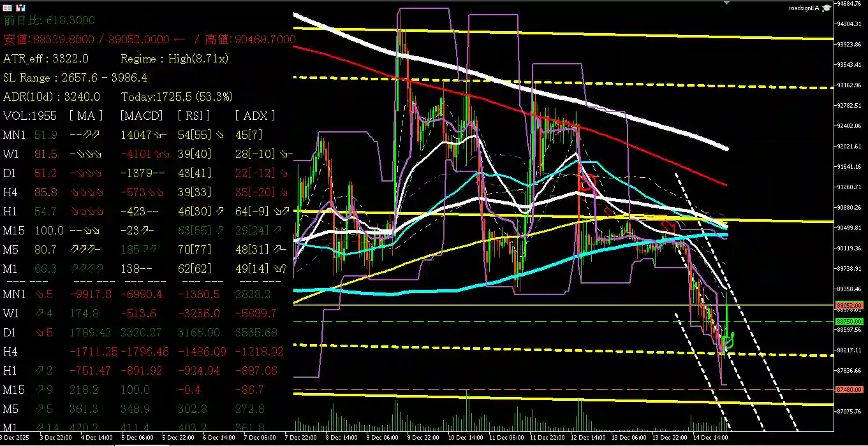The width and height of the screenshot is (868, 446).
Task: Click the [ RSI ] column header
Action: [x=196, y=116]
